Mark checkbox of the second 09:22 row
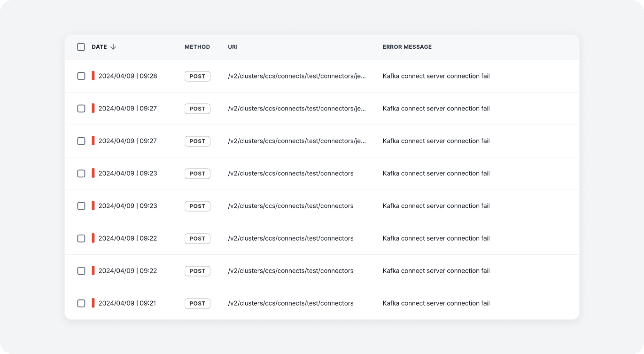Image resolution: width=644 pixels, height=354 pixels. click(x=81, y=271)
